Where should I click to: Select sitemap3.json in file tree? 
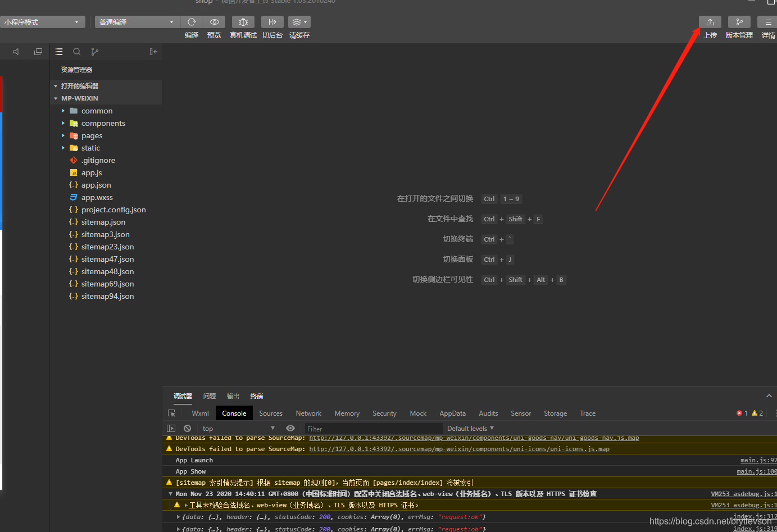(106, 234)
